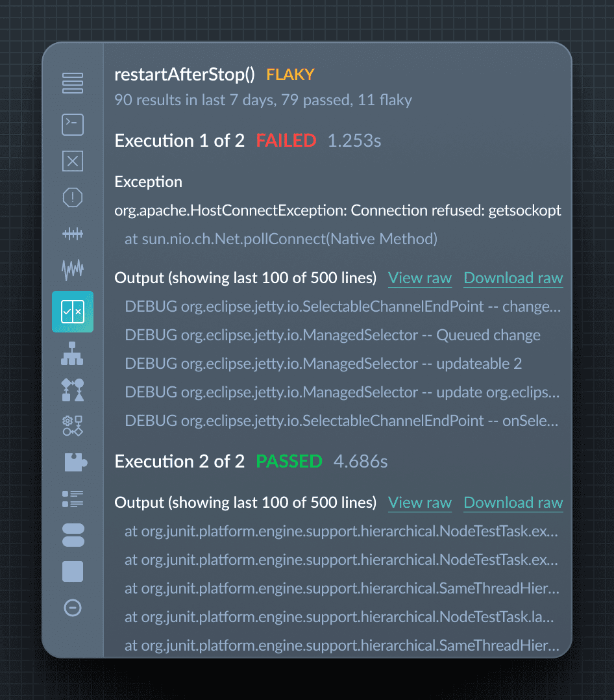
Task: Click View raw for Execution 1 output
Action: pyautogui.click(x=419, y=278)
